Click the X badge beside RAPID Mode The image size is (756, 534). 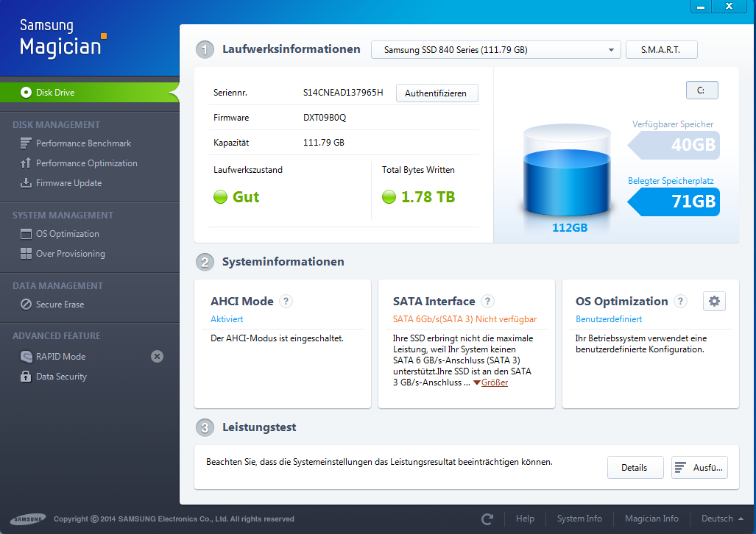pos(158,356)
